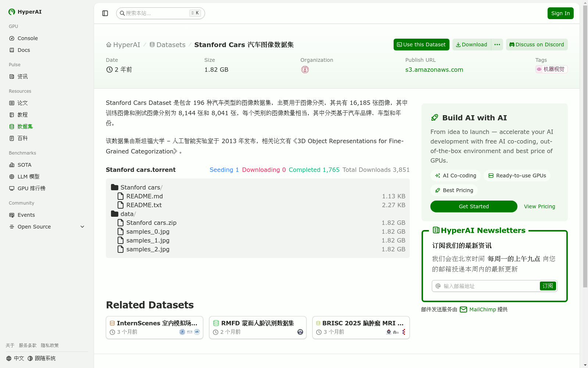This screenshot has height=368, width=588.
Task: Open the s3.amazonaws.com publish URL
Action: [434, 70]
